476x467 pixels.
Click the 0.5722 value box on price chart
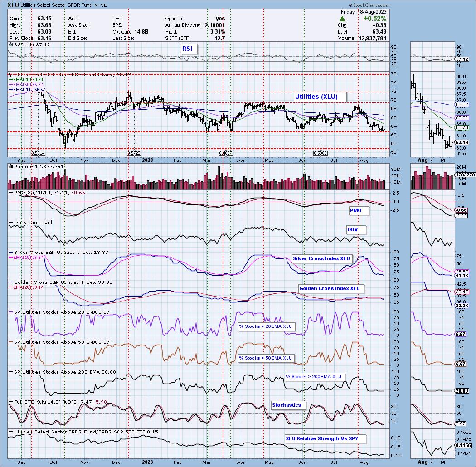(134, 153)
